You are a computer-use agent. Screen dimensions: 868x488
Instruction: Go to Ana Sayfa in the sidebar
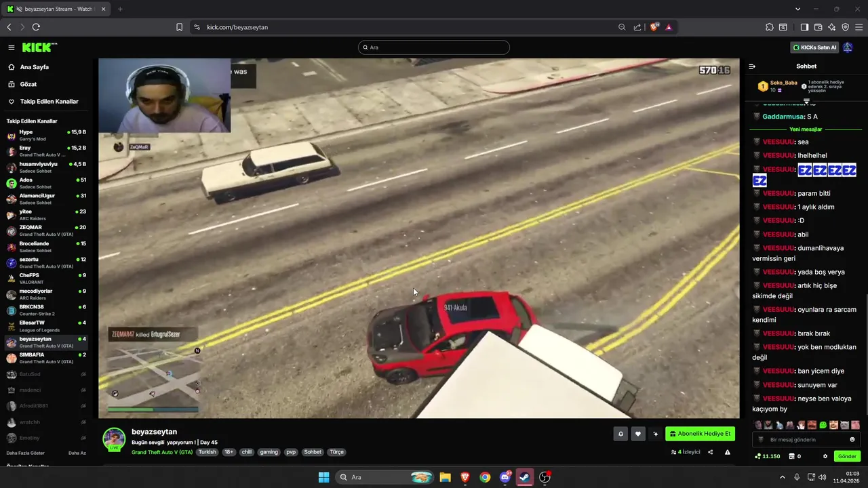tap(34, 67)
